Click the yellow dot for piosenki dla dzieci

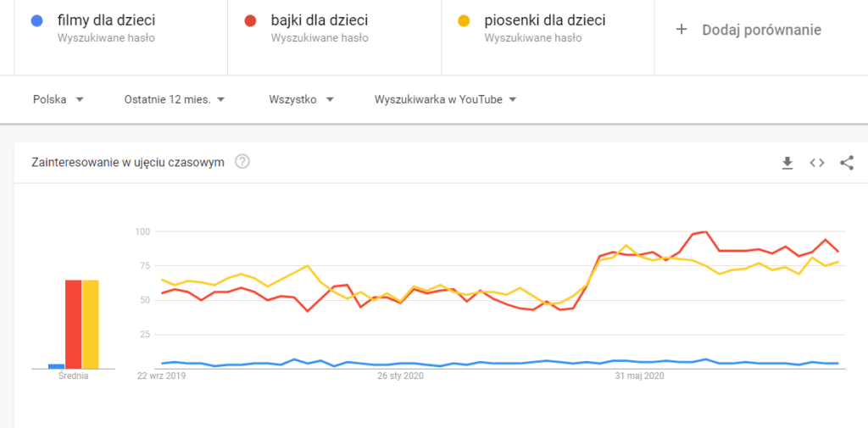[462, 19]
